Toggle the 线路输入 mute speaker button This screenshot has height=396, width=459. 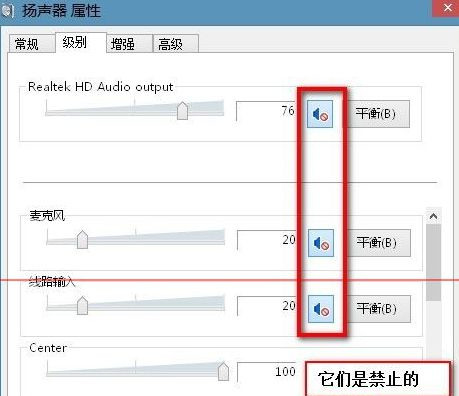pyautogui.click(x=321, y=309)
